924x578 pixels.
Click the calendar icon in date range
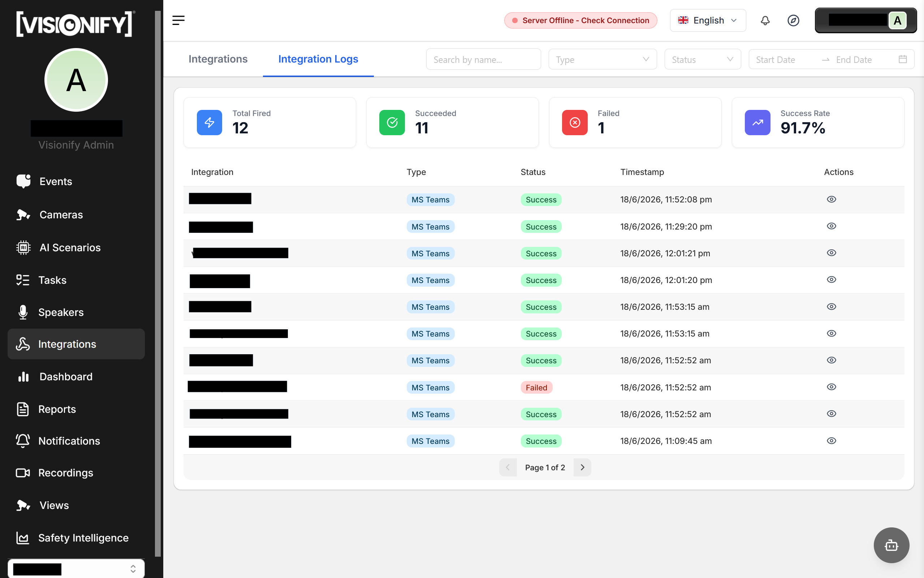[902, 59]
